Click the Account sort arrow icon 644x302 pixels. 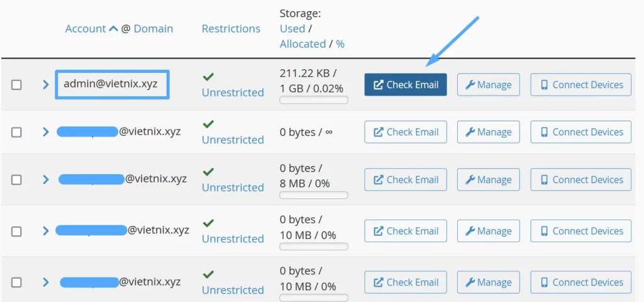113,29
